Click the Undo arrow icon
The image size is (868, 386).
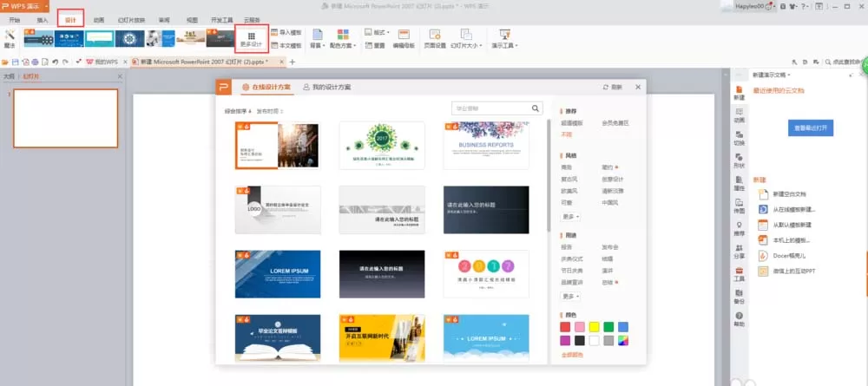[x=56, y=62]
